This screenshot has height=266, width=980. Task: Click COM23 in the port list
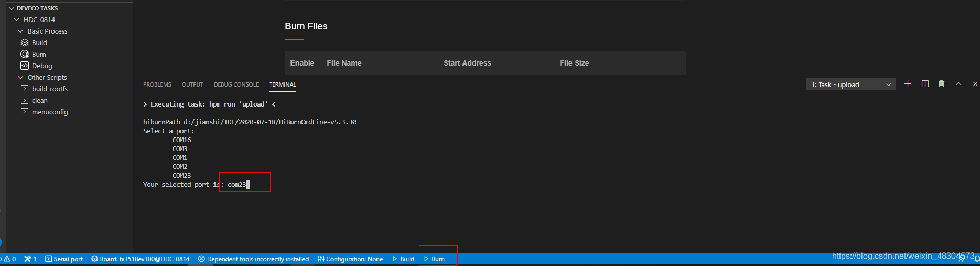pyautogui.click(x=182, y=176)
